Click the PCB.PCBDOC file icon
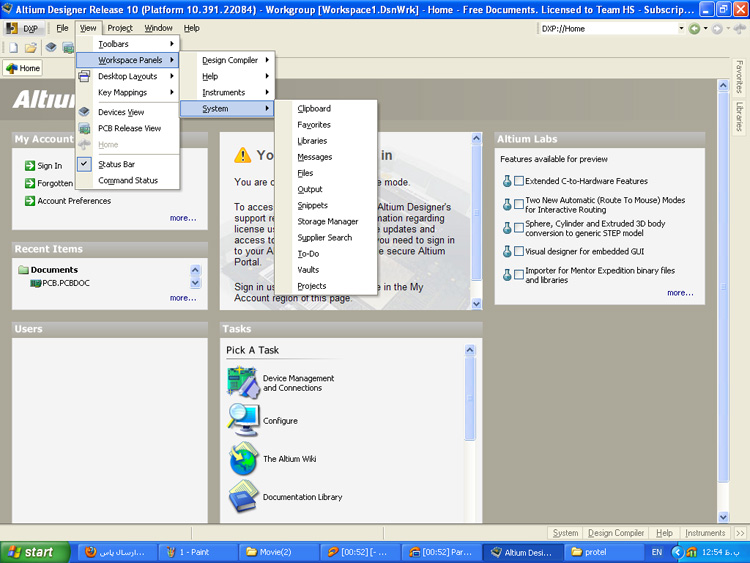The width and height of the screenshot is (750, 563). click(x=34, y=284)
